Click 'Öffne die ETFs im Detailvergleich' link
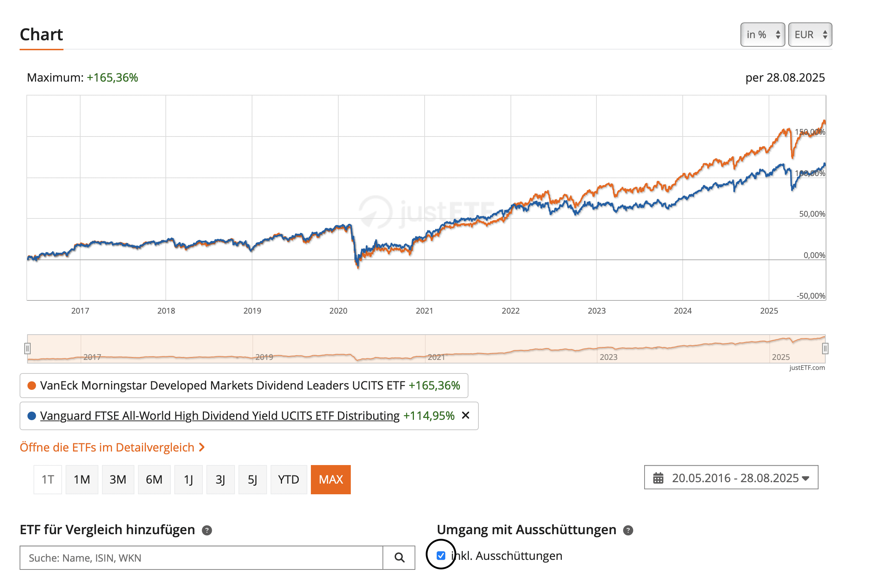This screenshot has width=872, height=588. pos(107,447)
